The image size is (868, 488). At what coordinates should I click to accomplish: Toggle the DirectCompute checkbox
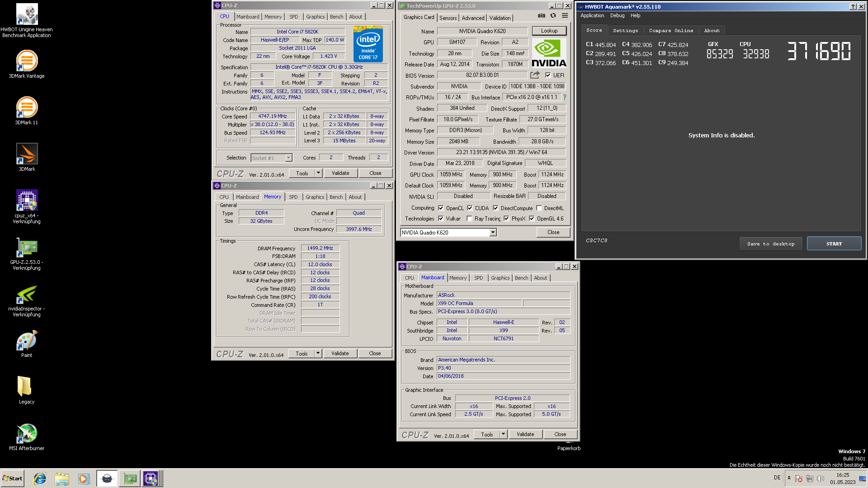[495, 208]
